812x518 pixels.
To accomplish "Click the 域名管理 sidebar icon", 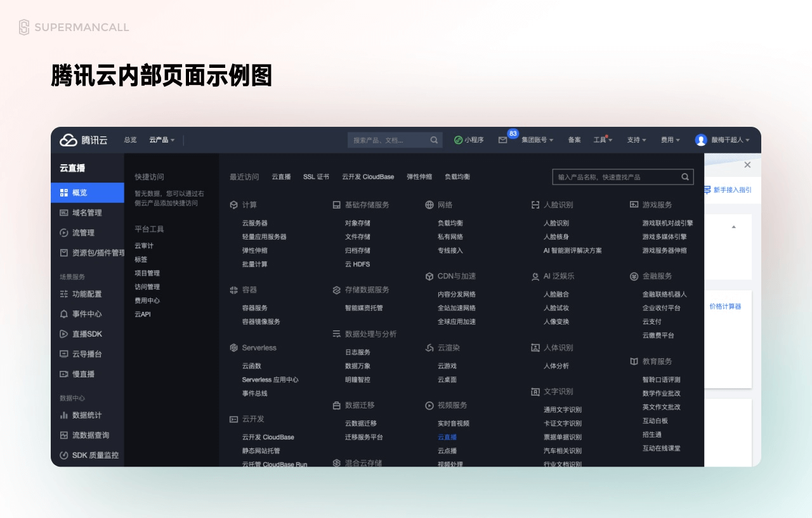I will [63, 212].
